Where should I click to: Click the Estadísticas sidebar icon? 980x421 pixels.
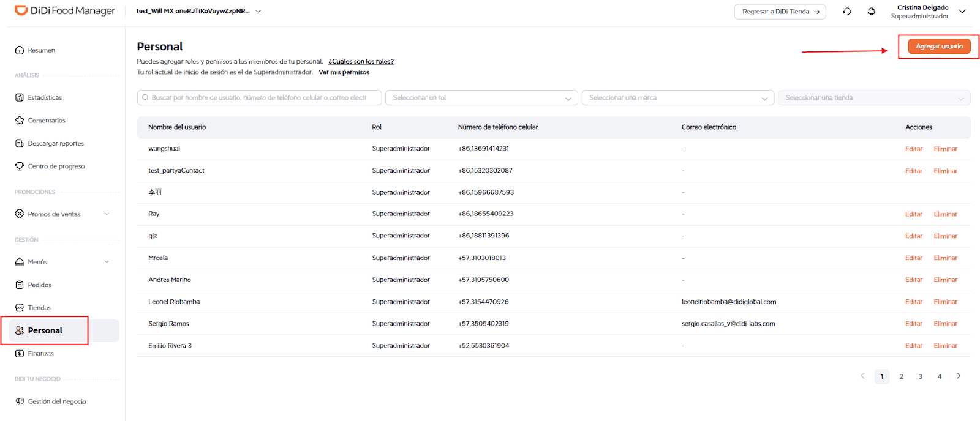click(20, 97)
